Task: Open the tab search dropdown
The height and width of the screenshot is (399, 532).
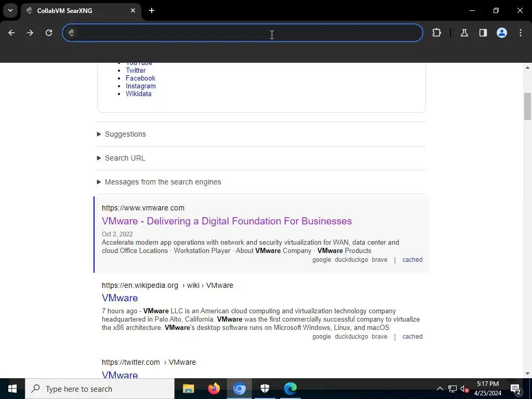Action: click(10, 10)
